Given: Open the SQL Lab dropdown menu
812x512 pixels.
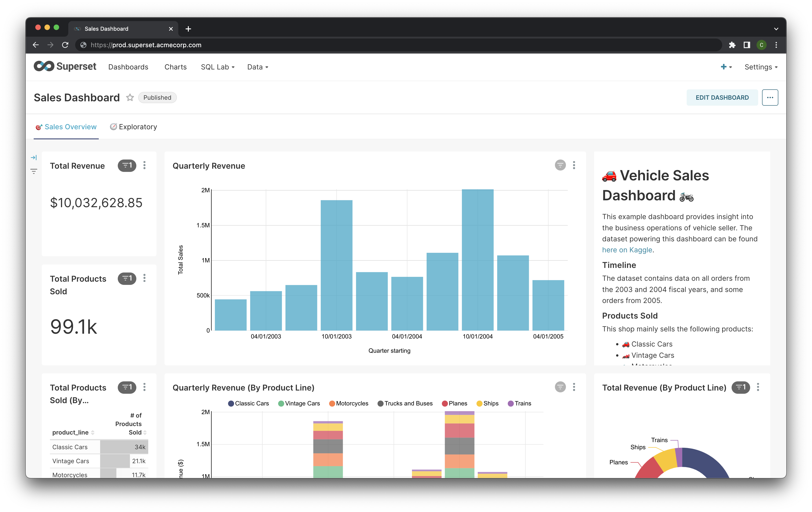Looking at the screenshot, I should tap(217, 67).
